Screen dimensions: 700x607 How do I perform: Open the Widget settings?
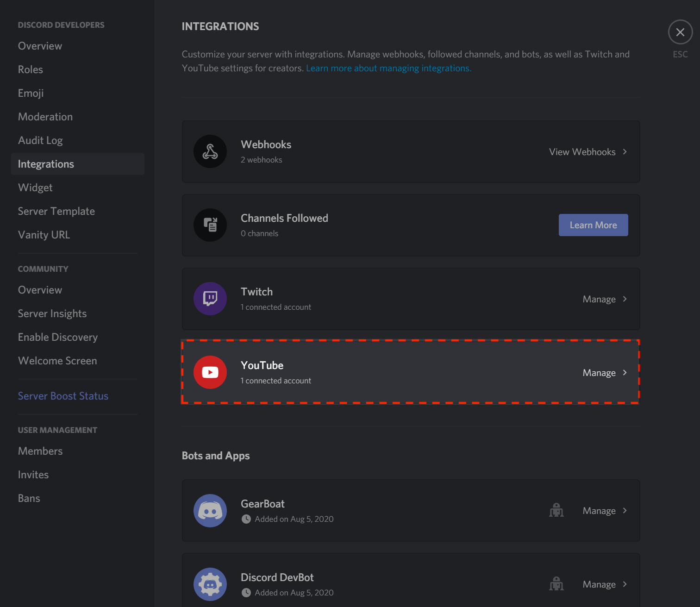pyautogui.click(x=78, y=188)
